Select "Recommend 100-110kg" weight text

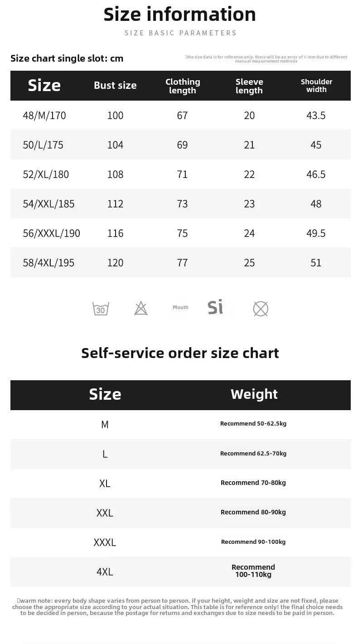[253, 571]
